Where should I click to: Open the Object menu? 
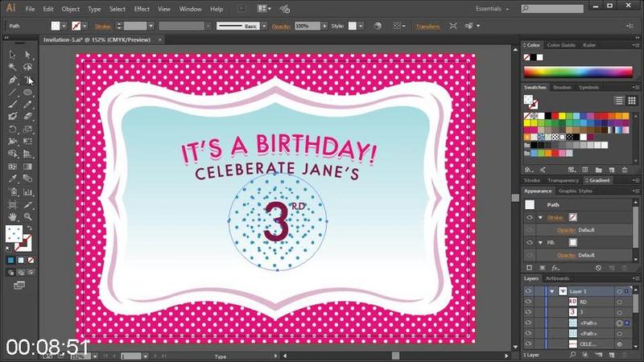(70, 9)
